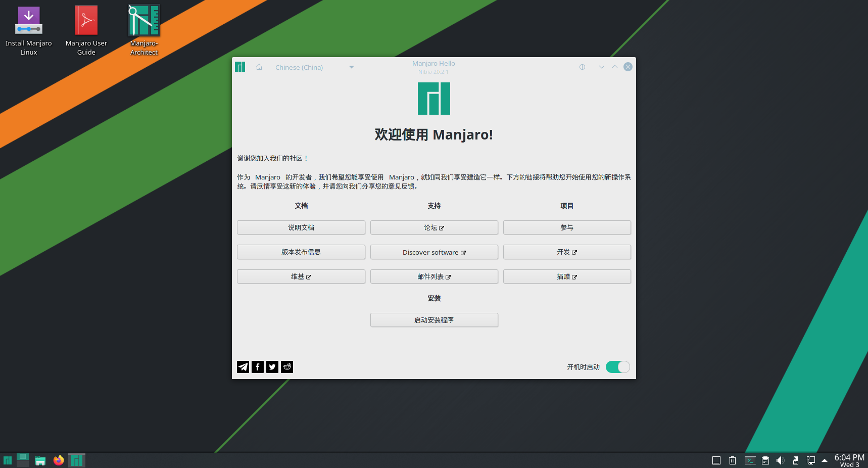Image resolution: width=868 pixels, height=468 pixels.
Task: Open the 维基 wiki link button
Action: pos(301,276)
